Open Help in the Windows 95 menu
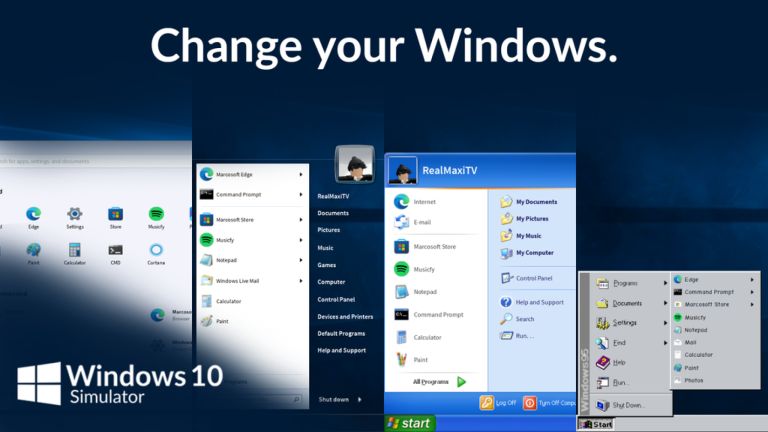768x432 pixels. [x=611, y=362]
